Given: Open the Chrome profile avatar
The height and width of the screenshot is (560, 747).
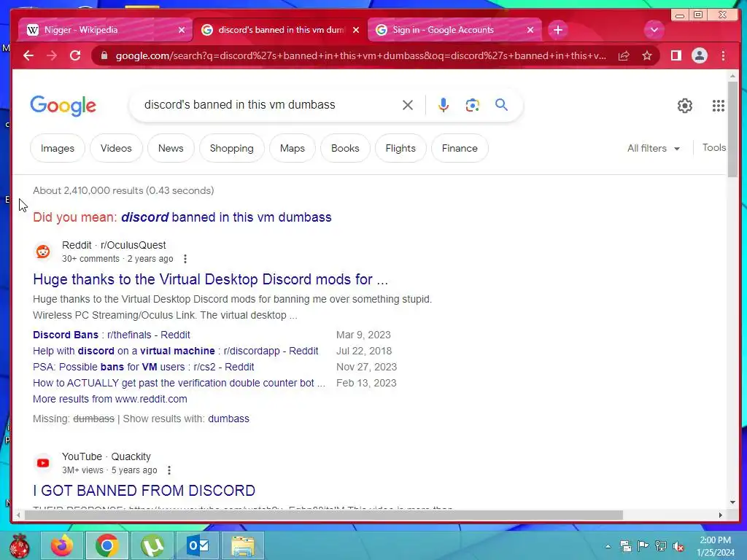Looking at the screenshot, I should click(x=700, y=55).
